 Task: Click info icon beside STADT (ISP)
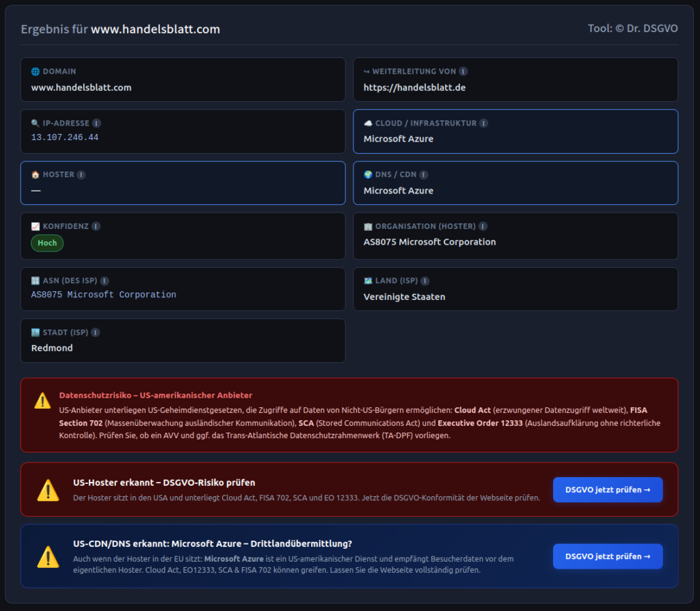coord(95,332)
